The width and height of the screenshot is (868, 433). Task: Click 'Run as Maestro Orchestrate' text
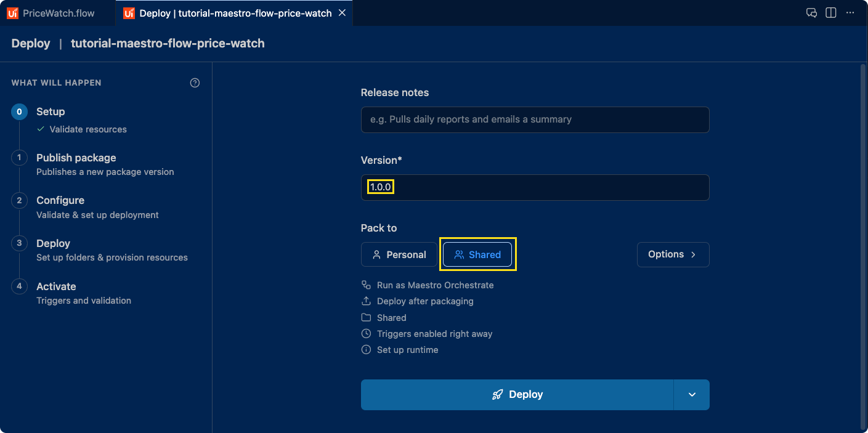(x=436, y=285)
